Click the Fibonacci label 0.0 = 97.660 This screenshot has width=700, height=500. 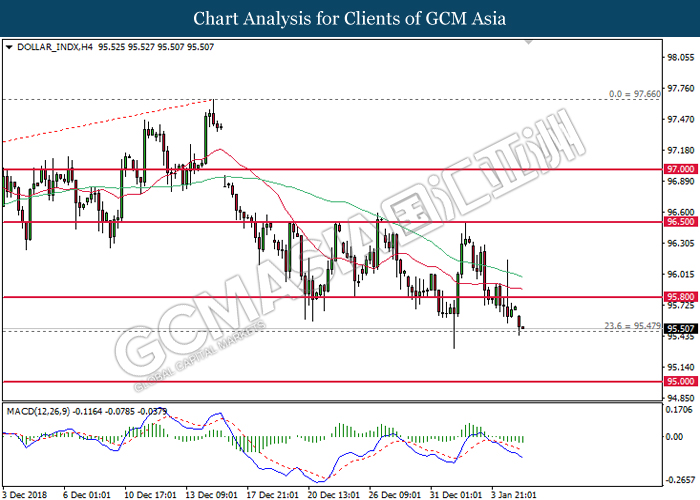pyautogui.click(x=635, y=94)
